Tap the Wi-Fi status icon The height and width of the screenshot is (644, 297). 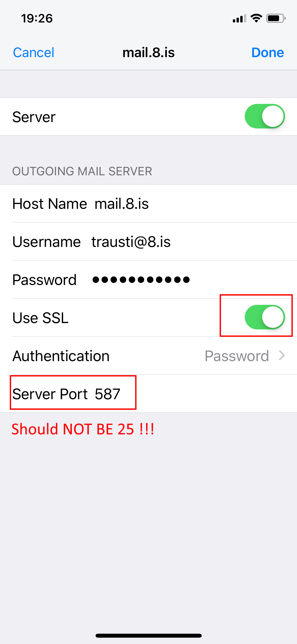256,18
